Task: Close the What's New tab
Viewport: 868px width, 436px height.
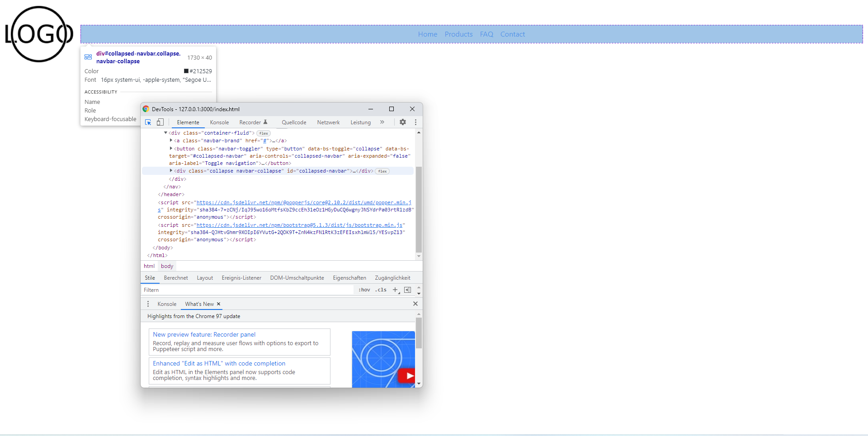Action: (218, 304)
